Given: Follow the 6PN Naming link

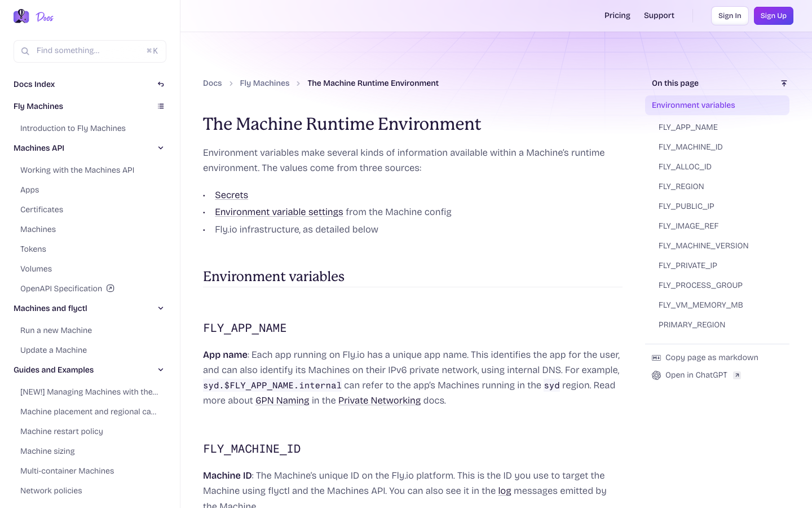Looking at the screenshot, I should pos(283,400).
